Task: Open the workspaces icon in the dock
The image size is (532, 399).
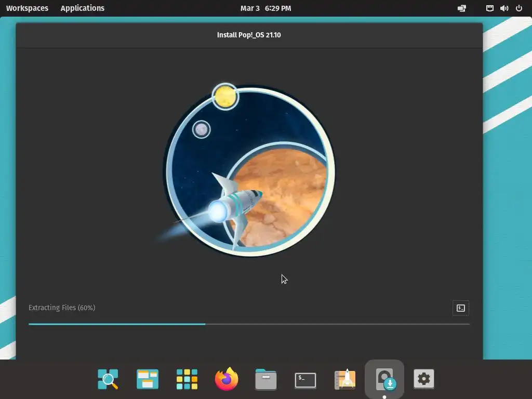Action: [x=147, y=379]
